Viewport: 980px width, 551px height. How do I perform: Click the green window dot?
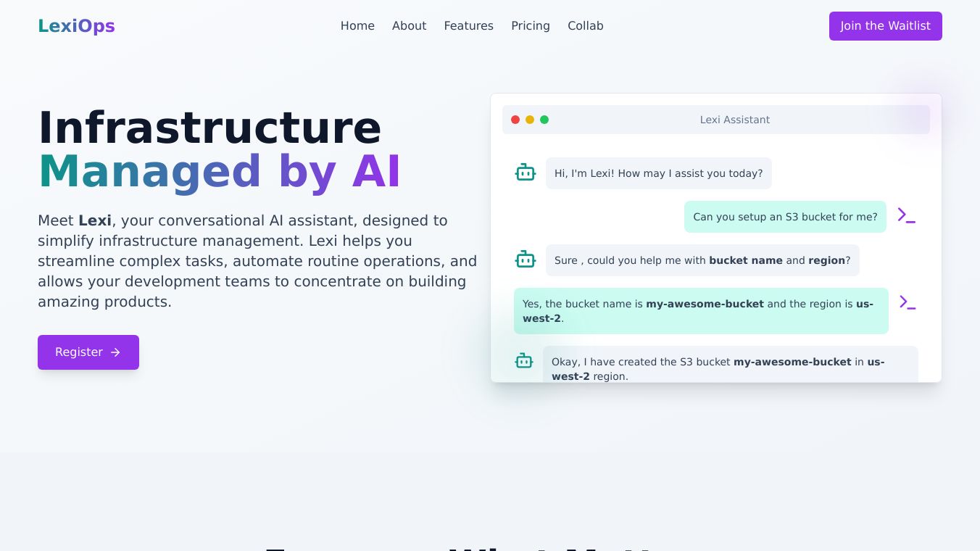coord(544,120)
